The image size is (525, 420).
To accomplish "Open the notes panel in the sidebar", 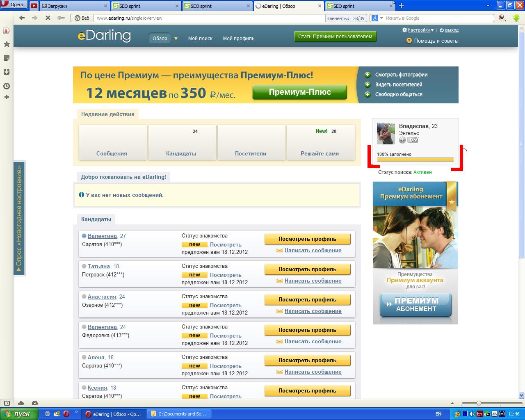I will click(x=7, y=58).
